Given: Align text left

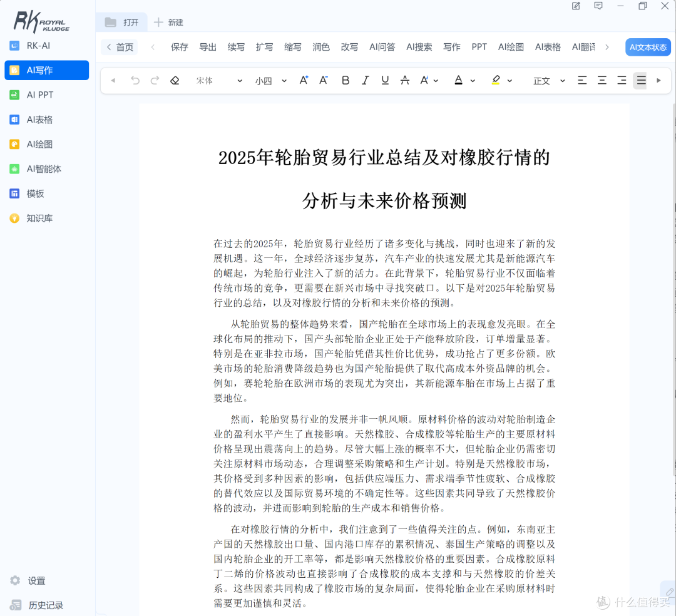Looking at the screenshot, I should tap(582, 81).
